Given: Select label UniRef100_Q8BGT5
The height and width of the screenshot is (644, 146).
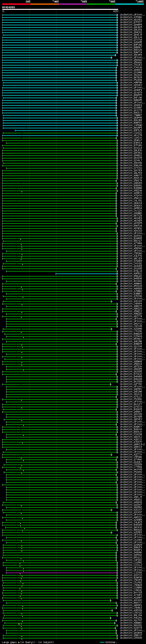Looking at the screenshot, I should coord(131,306).
